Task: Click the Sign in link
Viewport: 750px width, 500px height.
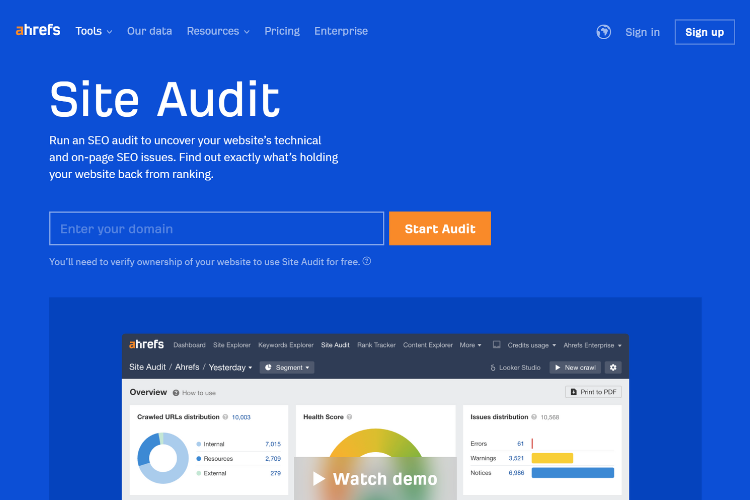Action: (642, 32)
